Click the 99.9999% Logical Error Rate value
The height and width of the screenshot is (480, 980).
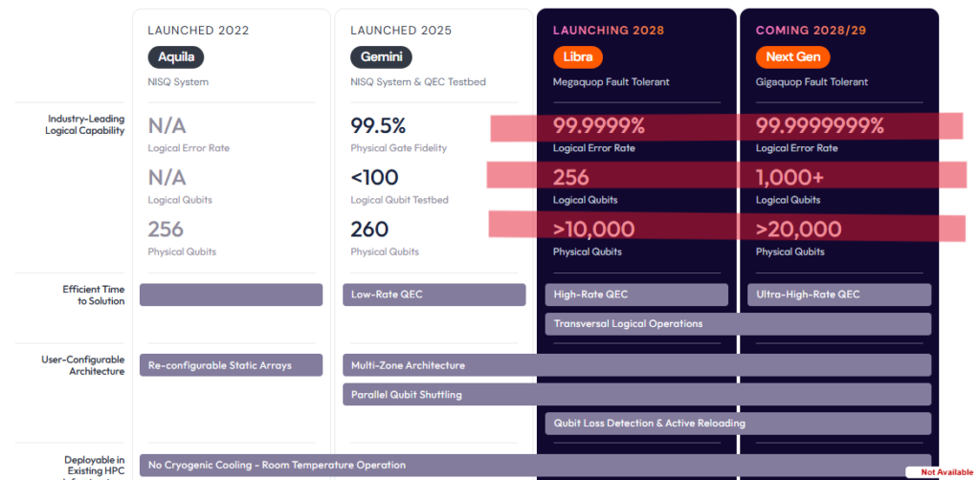coord(598,126)
